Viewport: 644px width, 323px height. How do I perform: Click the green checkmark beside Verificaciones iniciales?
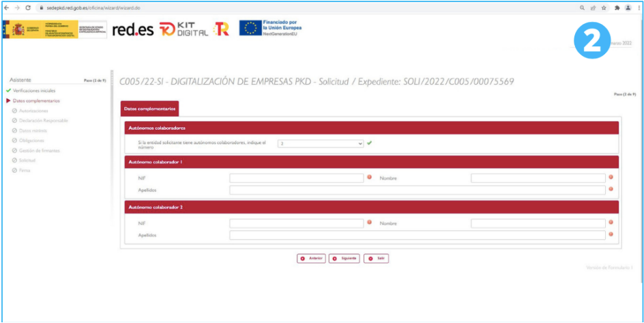(8, 90)
